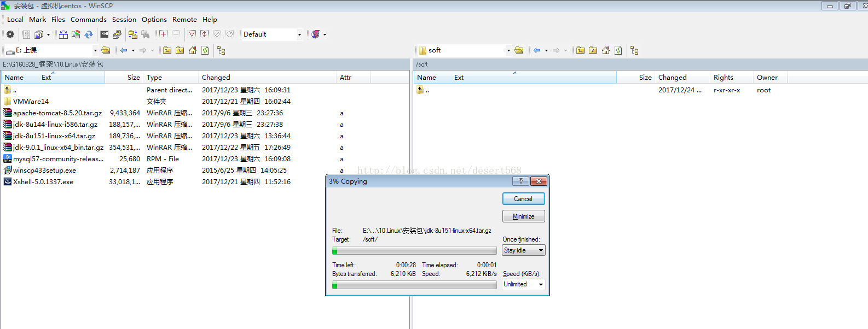Screen dimensions: 868x329
Task: Go to local home directory icon
Action: [193, 50]
